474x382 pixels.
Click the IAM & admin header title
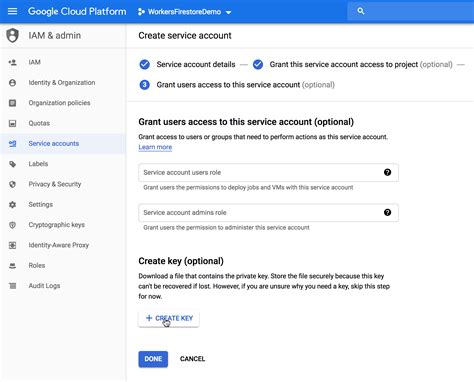pyautogui.click(x=55, y=35)
